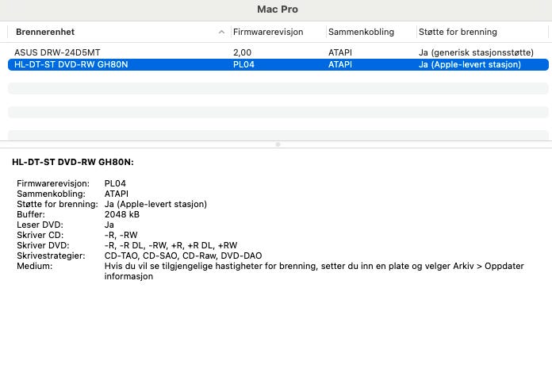Click the bold heading 'HL-DT-ST DVD-RW GH80N:'
This screenshot has width=552, height=392.
73,162
